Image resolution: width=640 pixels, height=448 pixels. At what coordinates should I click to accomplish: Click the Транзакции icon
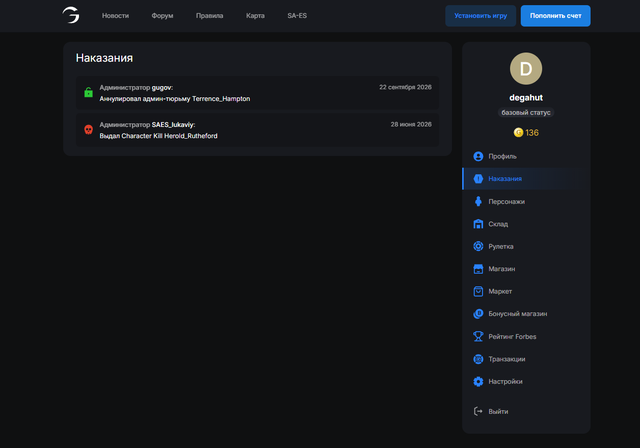(478, 359)
